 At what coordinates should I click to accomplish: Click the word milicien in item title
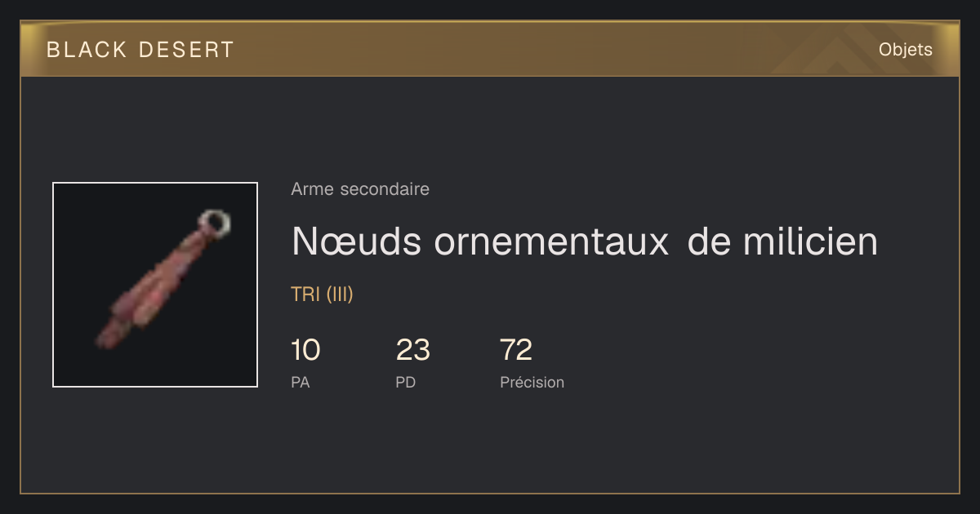point(808,241)
